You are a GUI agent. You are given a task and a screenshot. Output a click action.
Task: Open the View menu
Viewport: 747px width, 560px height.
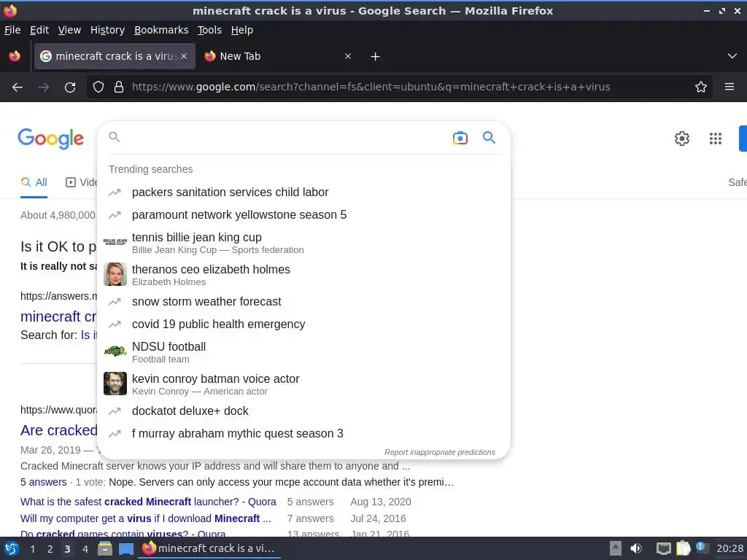(69, 30)
